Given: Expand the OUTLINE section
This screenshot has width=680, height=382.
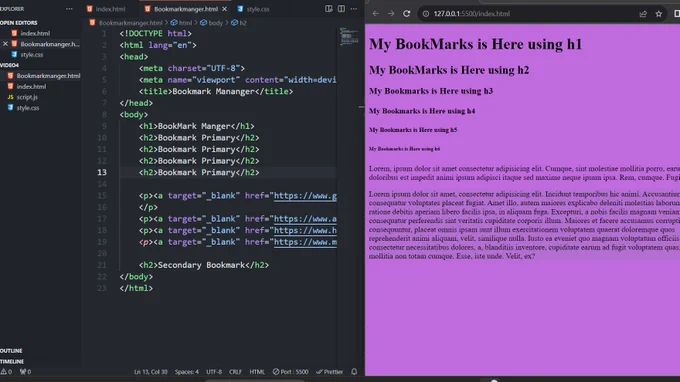Looking at the screenshot, I should [x=11, y=350].
